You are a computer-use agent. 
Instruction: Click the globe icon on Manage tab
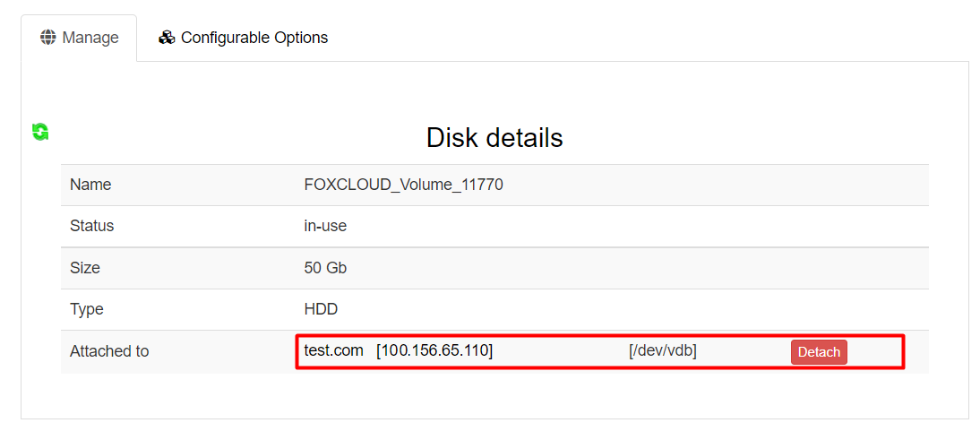(48, 38)
